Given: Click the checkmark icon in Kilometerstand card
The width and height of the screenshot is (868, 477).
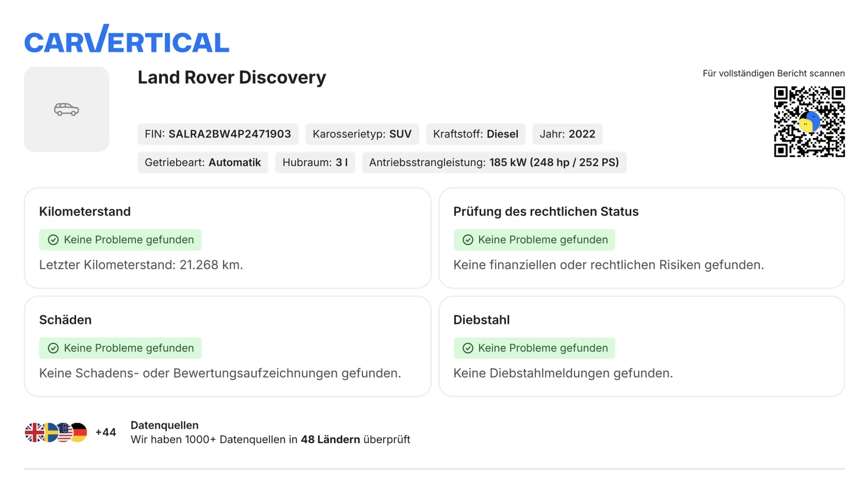Looking at the screenshot, I should coord(53,240).
